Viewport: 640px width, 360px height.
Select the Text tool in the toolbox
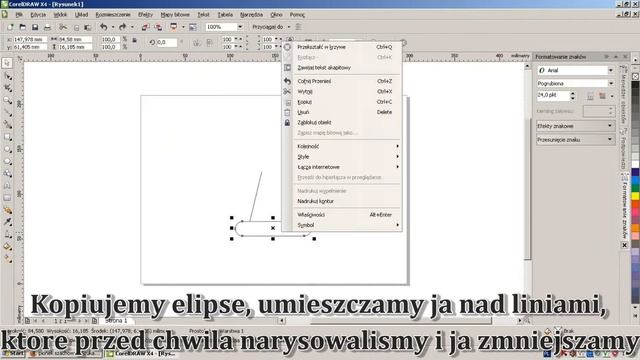coord(7,186)
